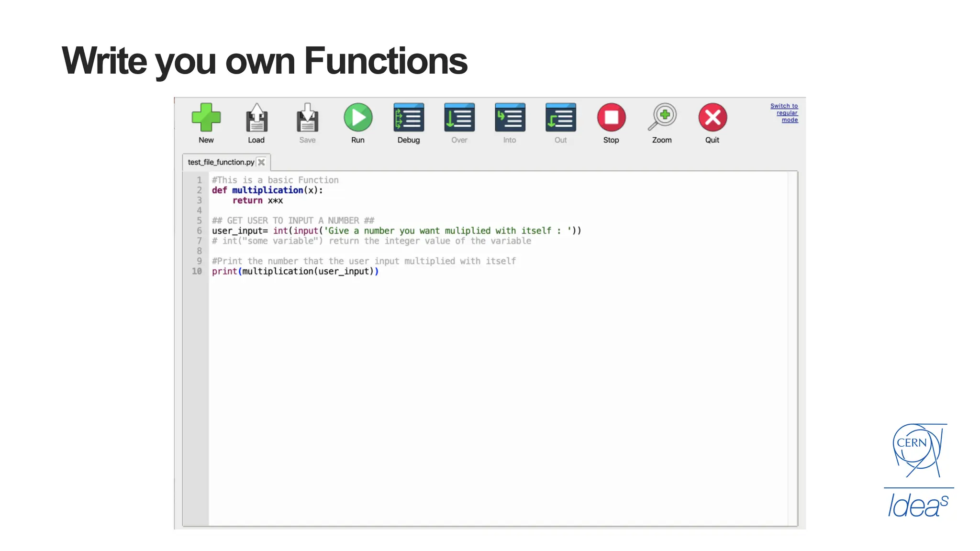Image resolution: width=980 pixels, height=551 pixels.
Task: Click the 'def multiplication(x):' code line
Action: [267, 190]
